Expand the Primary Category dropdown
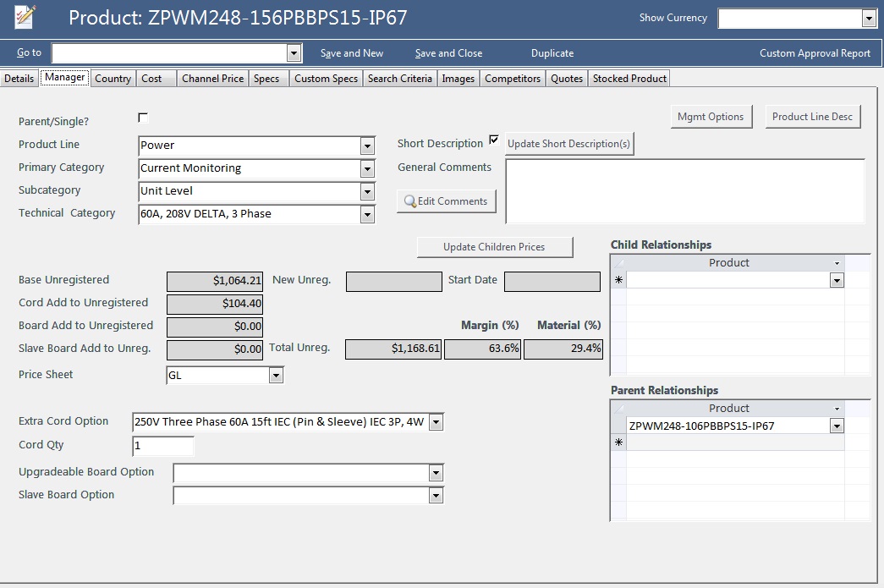Image resolution: width=884 pixels, height=588 pixels. click(x=367, y=168)
